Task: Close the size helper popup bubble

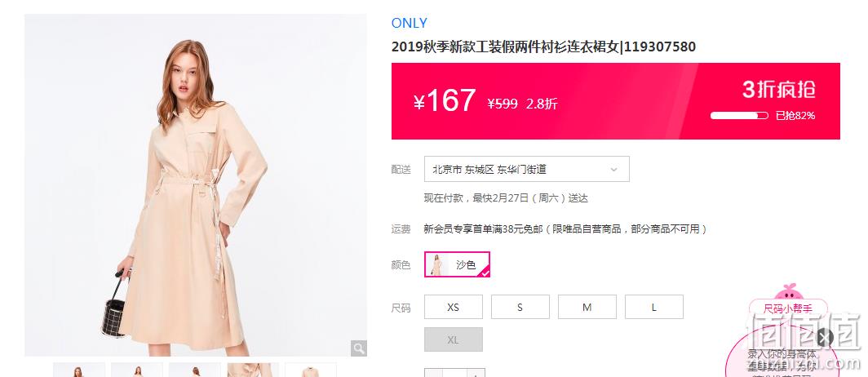Action: click(824, 337)
